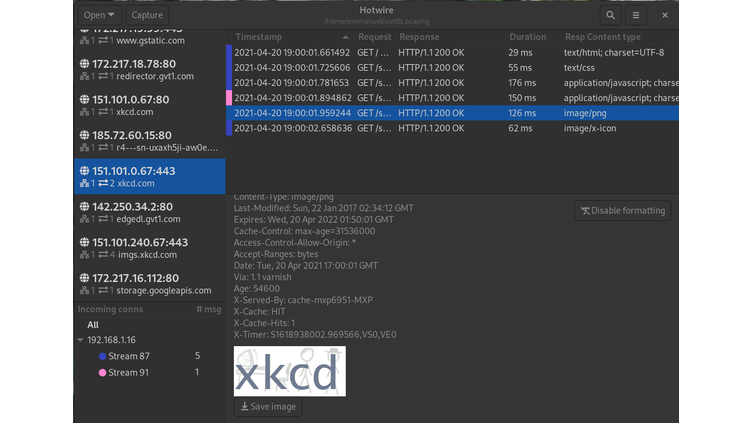Click the globe icon for 142.250.34.2:80
The width and height of the screenshot is (752, 423).
[84, 207]
